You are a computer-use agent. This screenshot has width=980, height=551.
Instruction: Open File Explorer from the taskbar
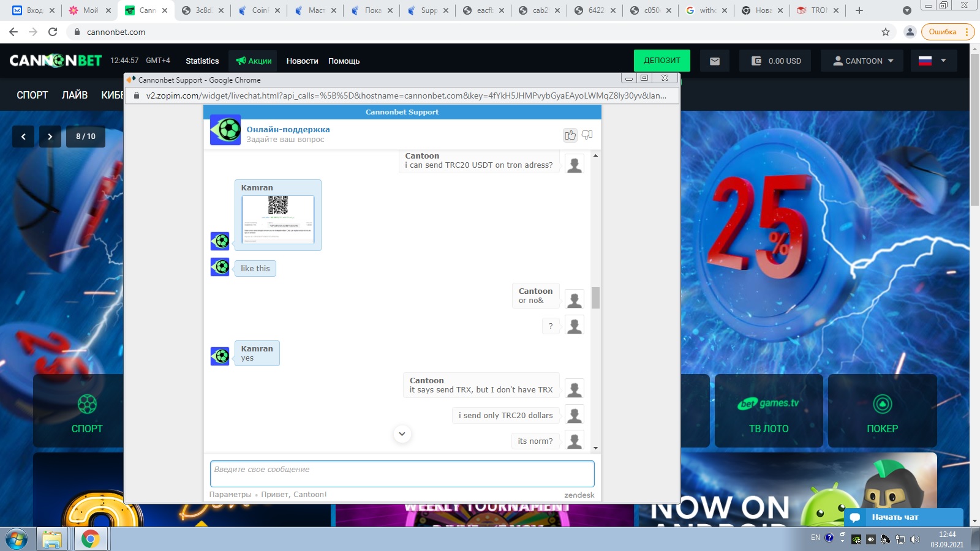coord(52,539)
